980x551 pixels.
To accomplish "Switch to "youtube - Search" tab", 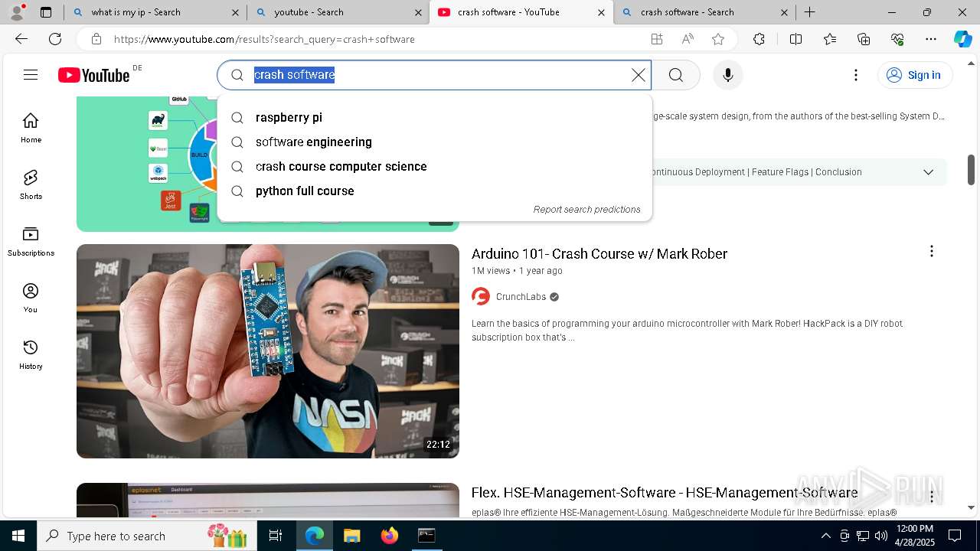I will tap(338, 12).
